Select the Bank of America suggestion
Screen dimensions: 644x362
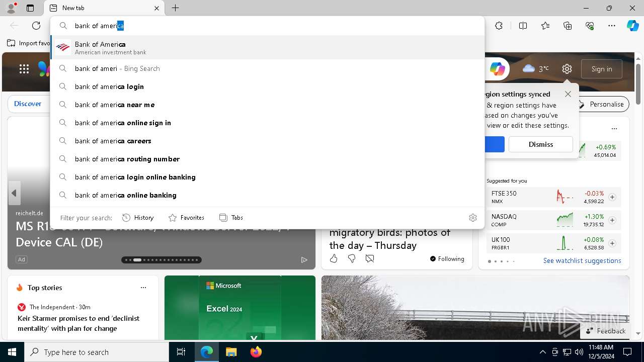coord(267,47)
